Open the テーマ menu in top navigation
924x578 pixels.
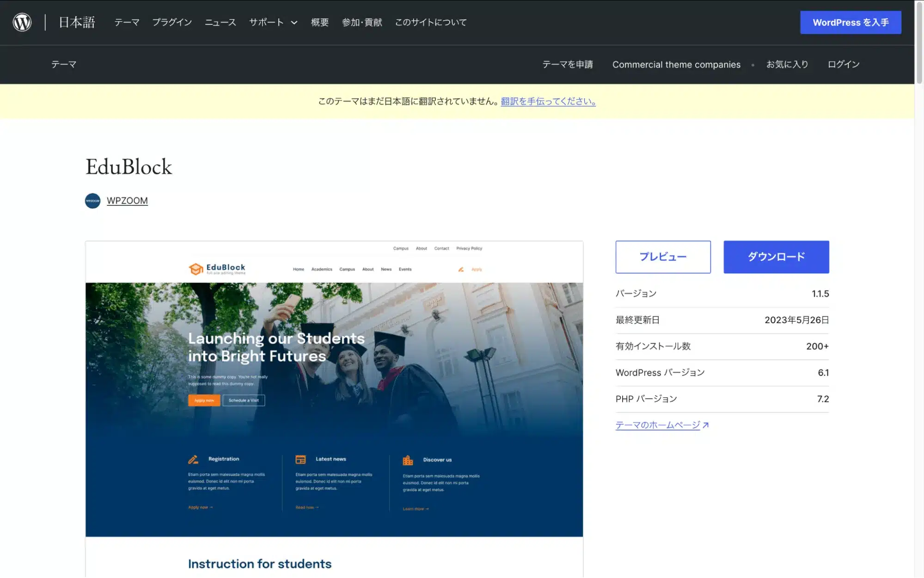pos(127,22)
